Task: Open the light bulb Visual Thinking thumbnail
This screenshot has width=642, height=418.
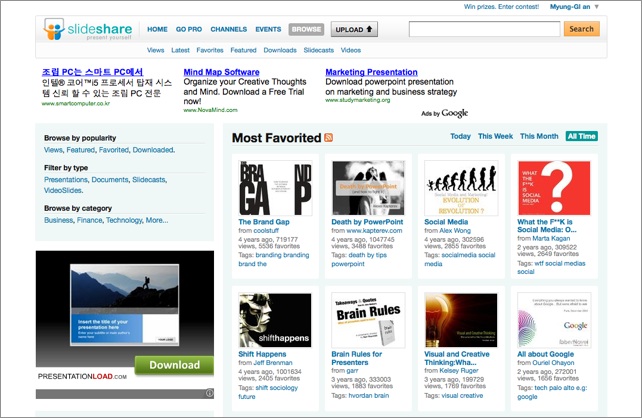Action: (461, 320)
